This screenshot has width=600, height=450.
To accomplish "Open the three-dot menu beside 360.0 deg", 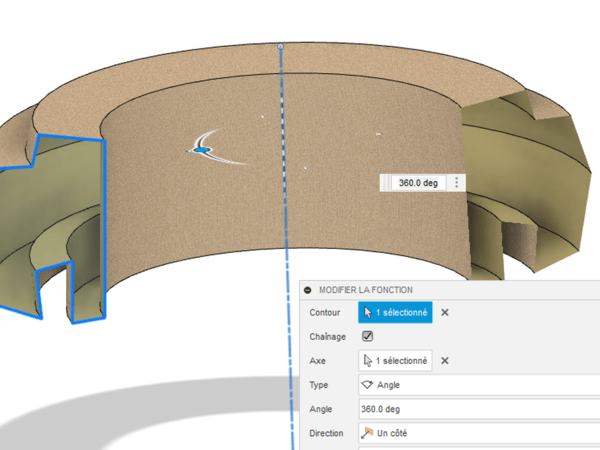I will click(457, 183).
